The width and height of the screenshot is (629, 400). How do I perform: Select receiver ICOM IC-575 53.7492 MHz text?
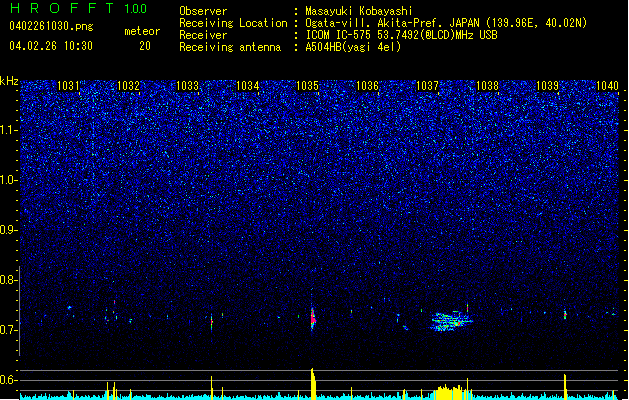401,35
